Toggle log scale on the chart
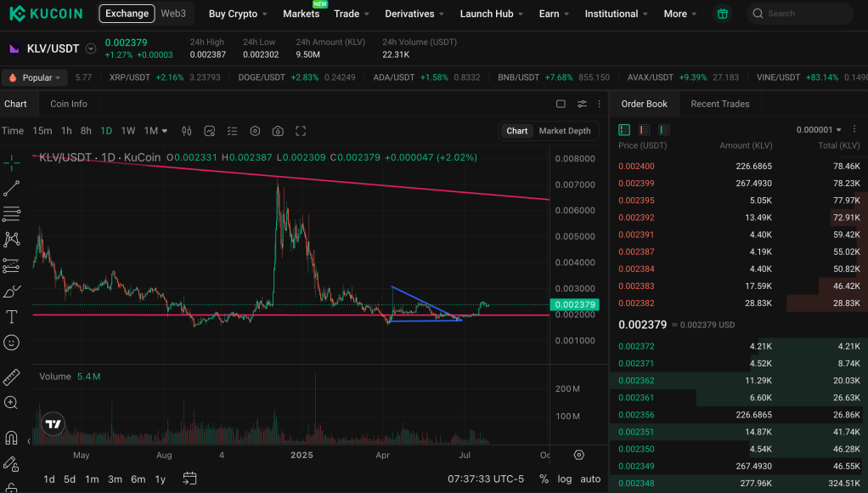This screenshot has width=868, height=493. click(x=565, y=479)
